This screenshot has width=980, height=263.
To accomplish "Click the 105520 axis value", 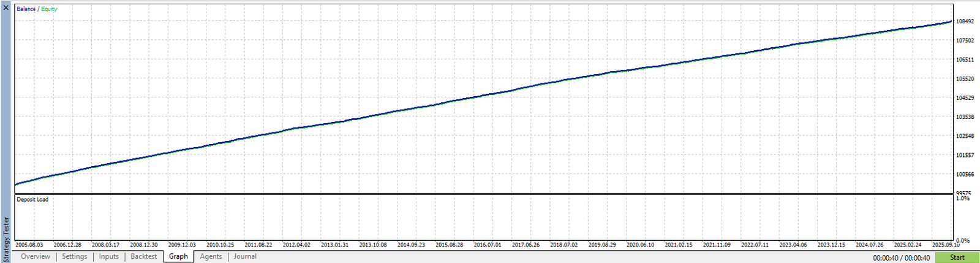I will [965, 79].
